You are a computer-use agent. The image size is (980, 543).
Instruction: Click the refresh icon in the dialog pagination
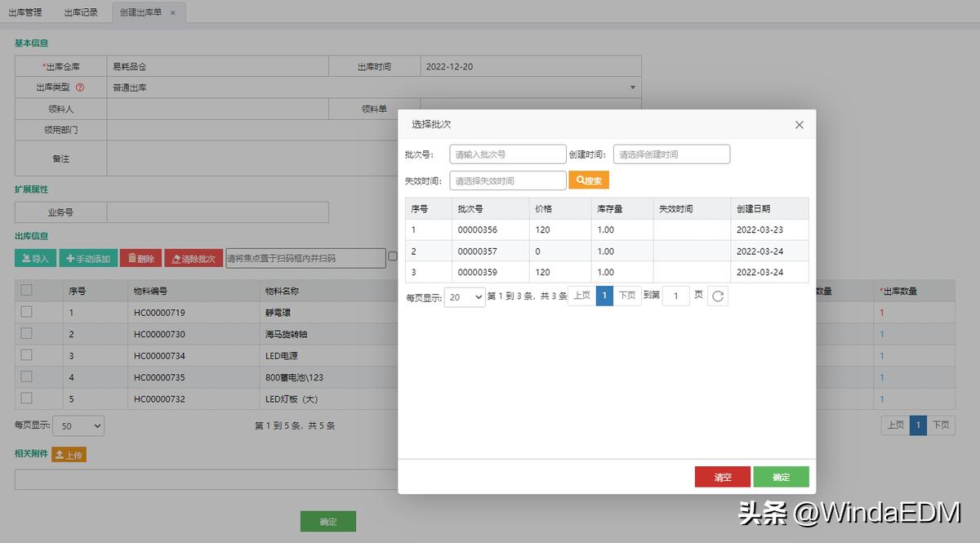[717, 296]
